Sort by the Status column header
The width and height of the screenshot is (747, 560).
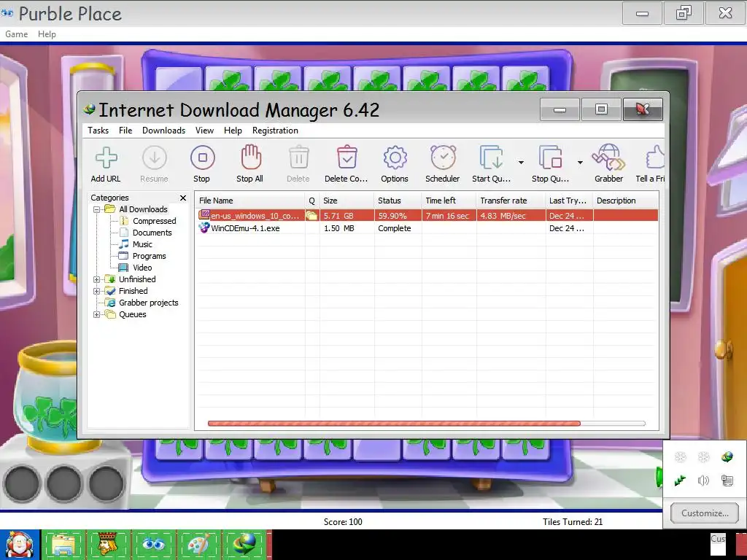pyautogui.click(x=398, y=201)
